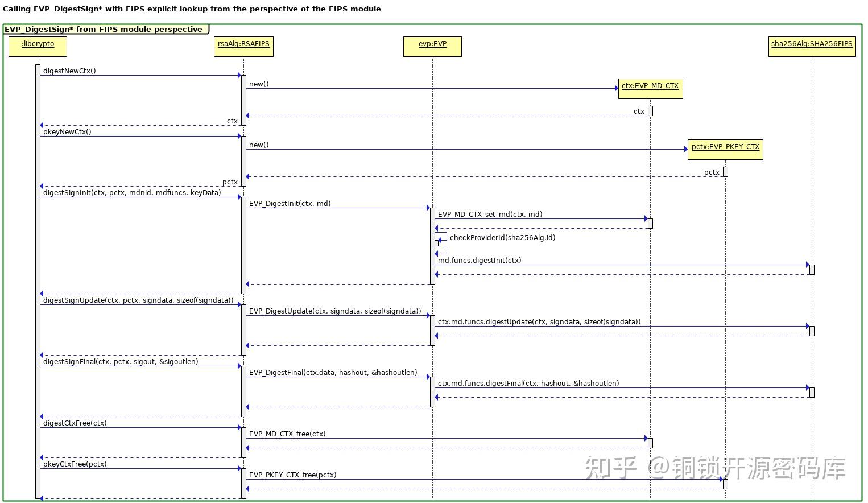Screen dimensions: 868x503
Task: Select the rsaAlg:RSAFIPS participant box
Action: click(x=243, y=46)
